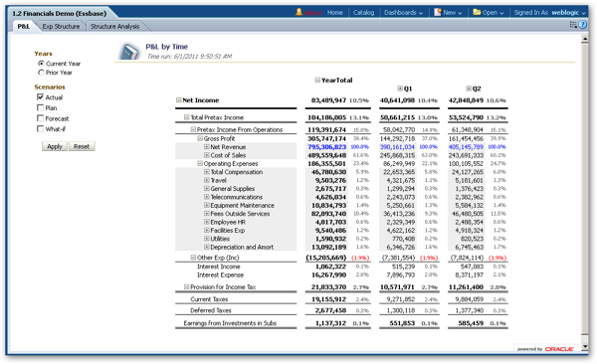Image resolution: width=597 pixels, height=364 pixels.
Task: Uncheck the Actual scenario checkbox
Action: (41, 97)
